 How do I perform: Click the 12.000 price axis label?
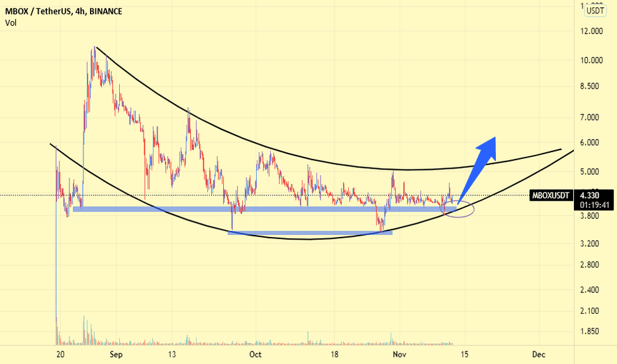pos(591,31)
